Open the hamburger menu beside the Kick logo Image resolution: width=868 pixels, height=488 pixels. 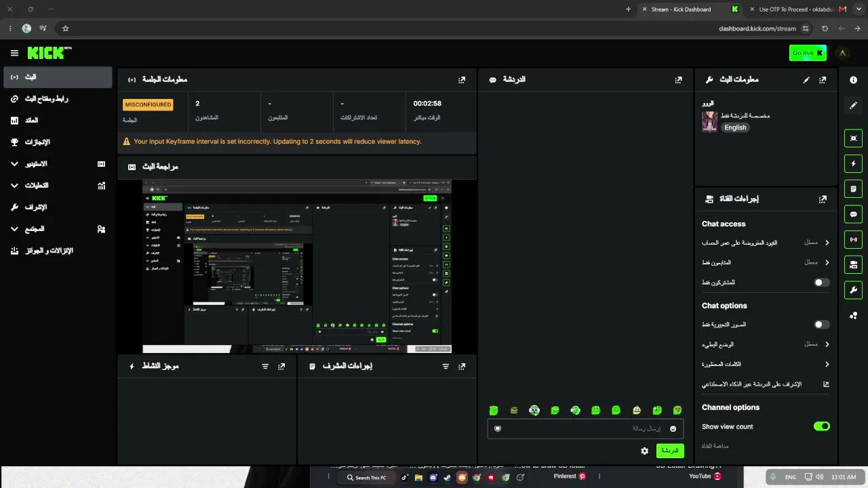14,53
